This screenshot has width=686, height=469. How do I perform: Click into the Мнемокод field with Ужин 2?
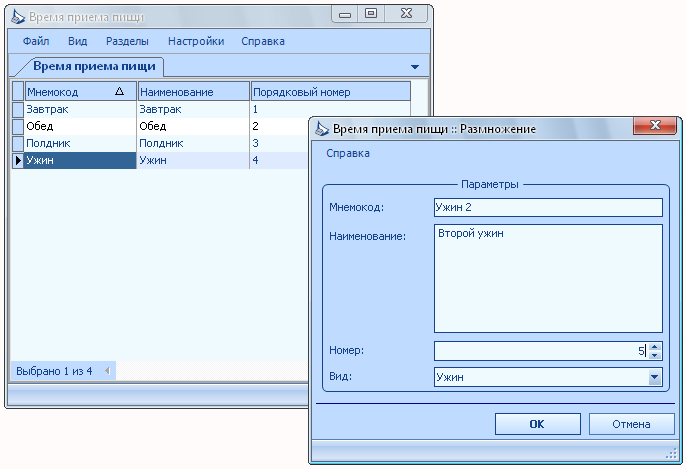(x=548, y=207)
